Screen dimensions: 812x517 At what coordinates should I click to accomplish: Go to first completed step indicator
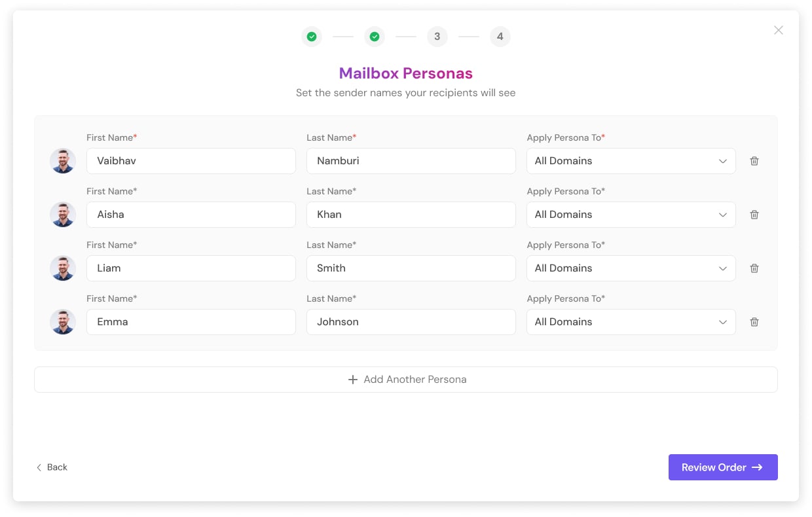[x=312, y=37]
